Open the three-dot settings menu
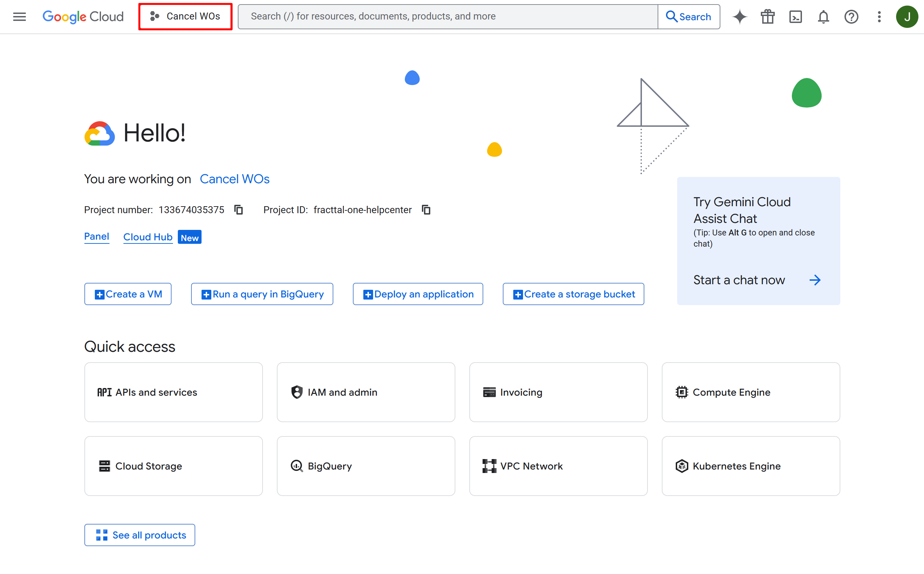The image size is (924, 574). pos(879,17)
